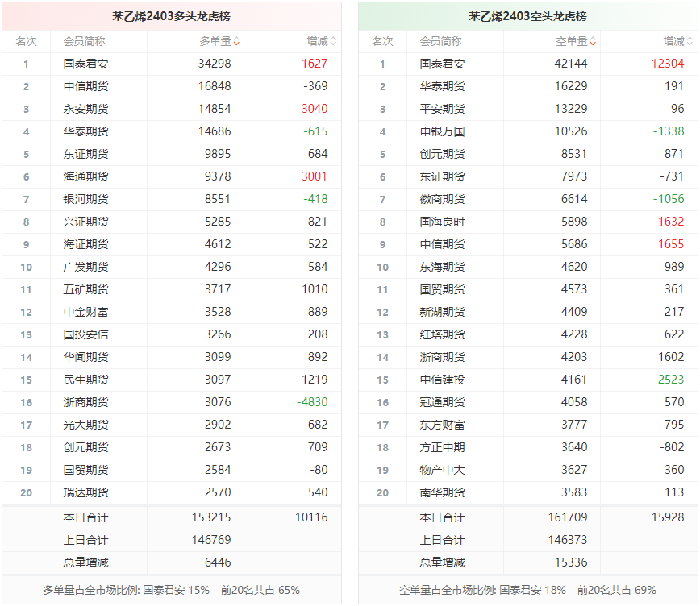Click 南华期货 at rank 20
Image resolution: width=700 pixels, height=606 pixels.
(x=442, y=492)
